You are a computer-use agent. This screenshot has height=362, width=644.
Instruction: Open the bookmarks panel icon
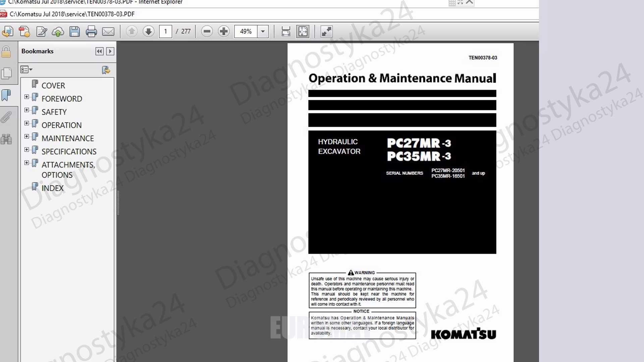(6, 95)
